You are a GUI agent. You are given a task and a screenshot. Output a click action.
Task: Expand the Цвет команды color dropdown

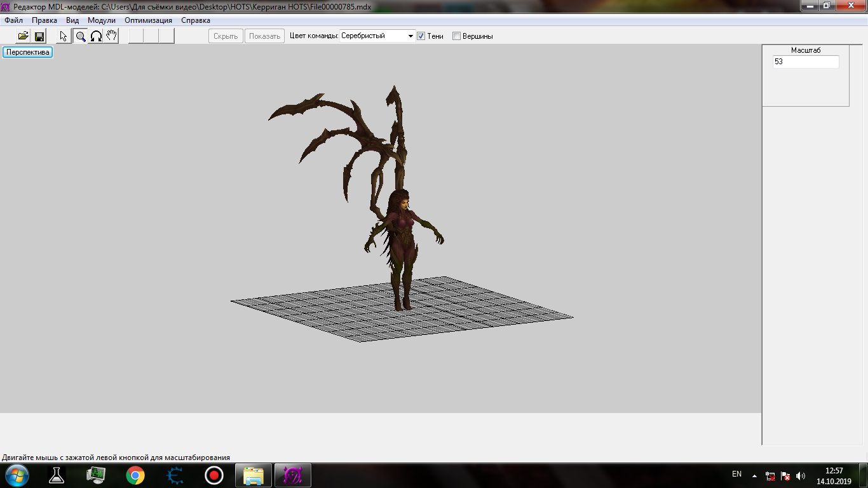tap(410, 36)
